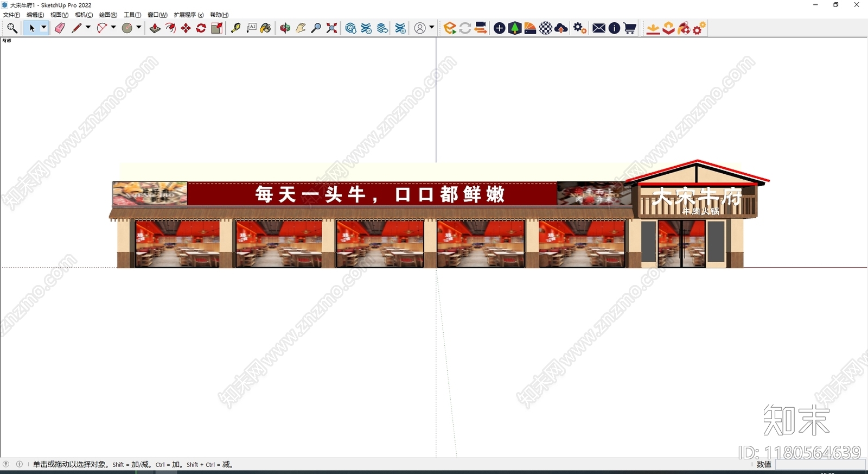Click the red and orange gears icon
868x474 pixels.
(699, 28)
